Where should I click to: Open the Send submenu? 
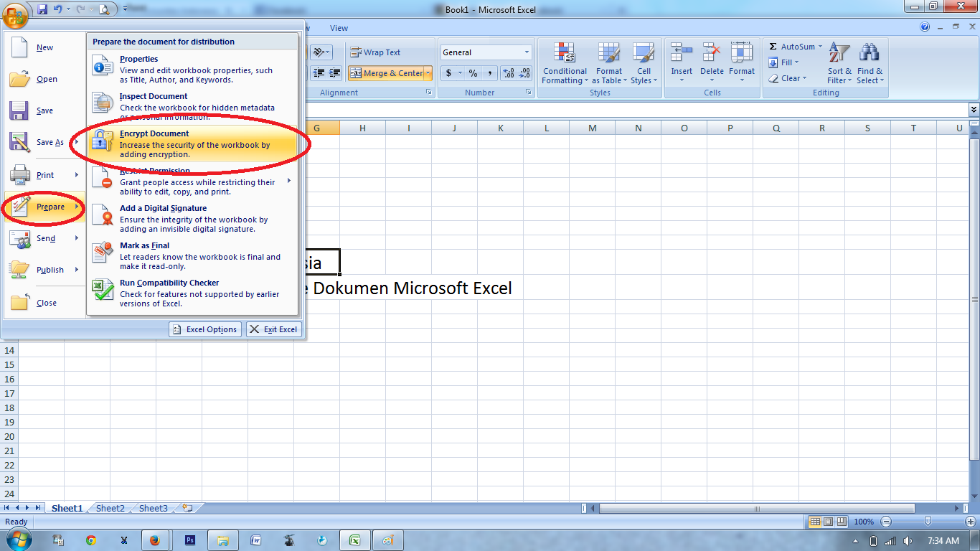(44, 238)
